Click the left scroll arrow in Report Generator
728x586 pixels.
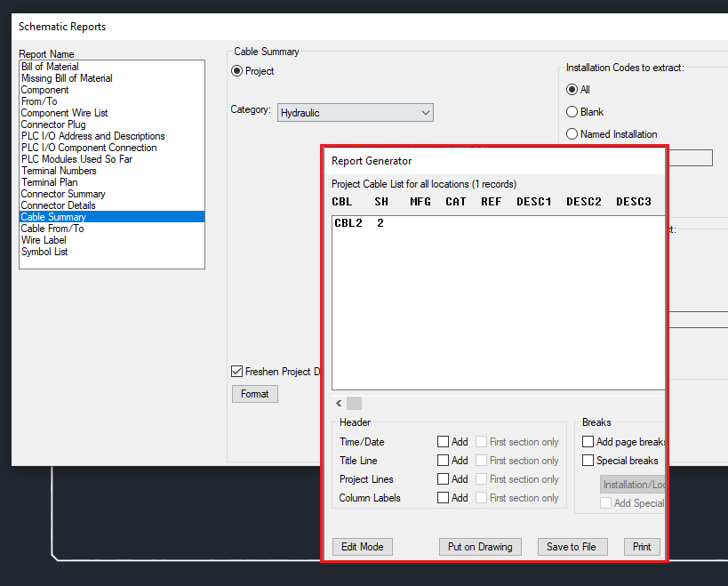339,403
